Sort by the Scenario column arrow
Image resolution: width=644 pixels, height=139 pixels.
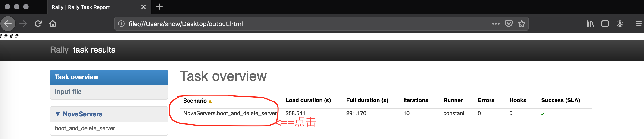click(210, 101)
